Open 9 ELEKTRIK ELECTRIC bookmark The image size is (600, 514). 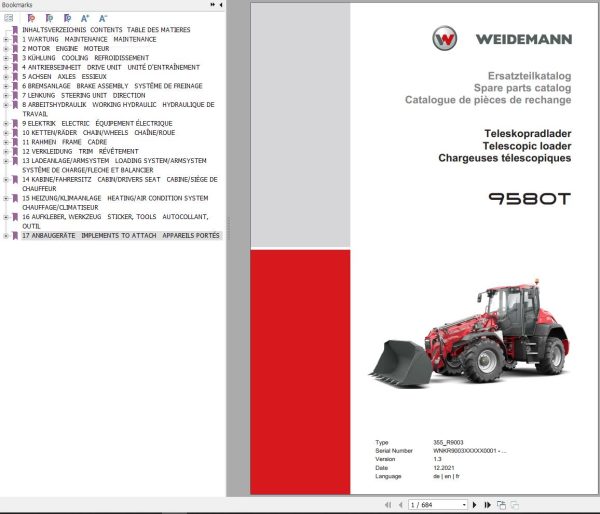pyautogui.click(x=97, y=124)
